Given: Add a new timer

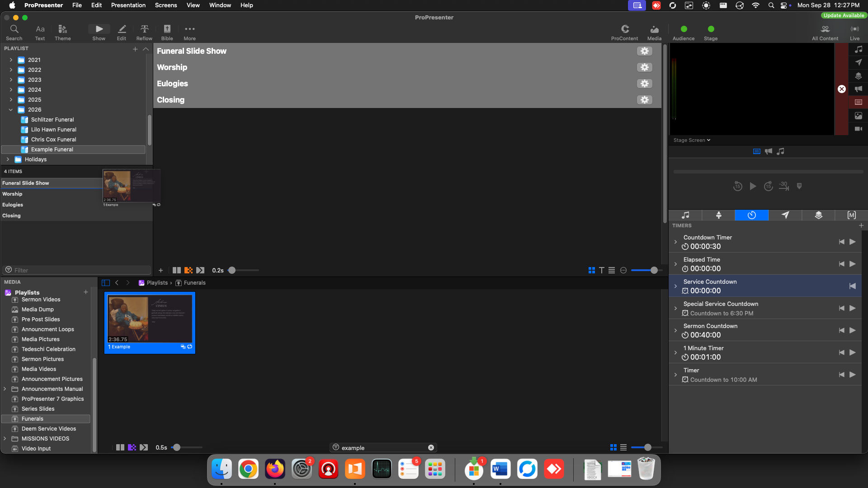Looking at the screenshot, I should click(x=861, y=225).
